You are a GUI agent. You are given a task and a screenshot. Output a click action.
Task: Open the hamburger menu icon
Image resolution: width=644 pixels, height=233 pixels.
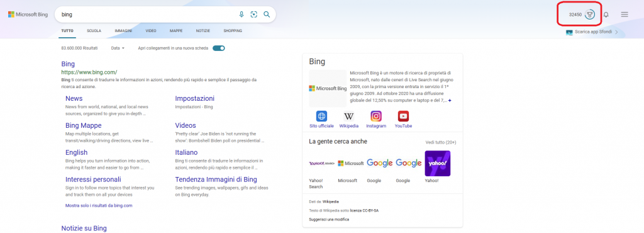coord(625,14)
